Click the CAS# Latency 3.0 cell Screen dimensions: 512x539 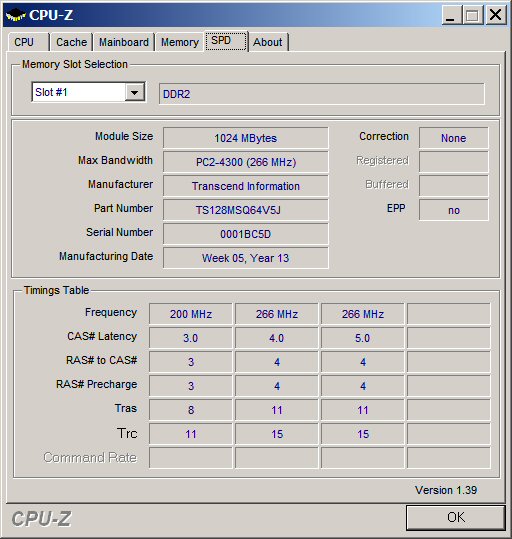[191, 338]
